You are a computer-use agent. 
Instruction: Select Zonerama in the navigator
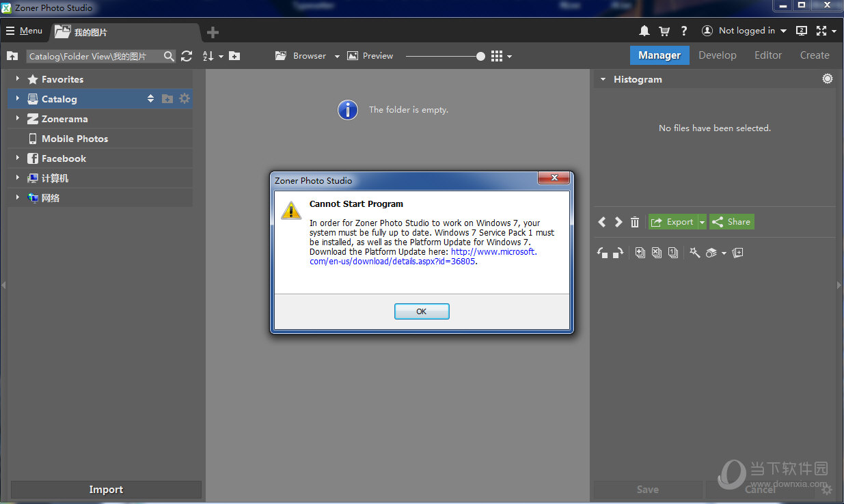click(x=64, y=119)
